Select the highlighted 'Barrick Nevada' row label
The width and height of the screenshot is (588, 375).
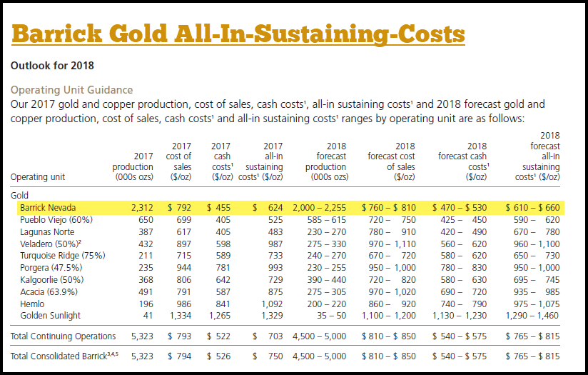pyautogui.click(x=48, y=208)
